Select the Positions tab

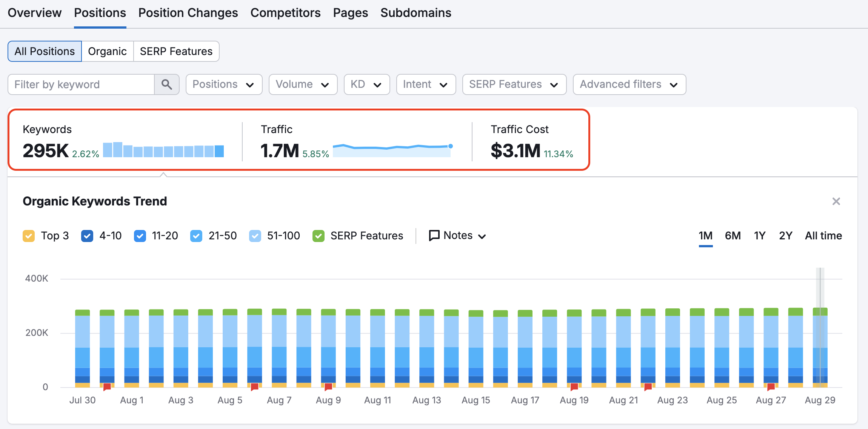pyautogui.click(x=100, y=13)
